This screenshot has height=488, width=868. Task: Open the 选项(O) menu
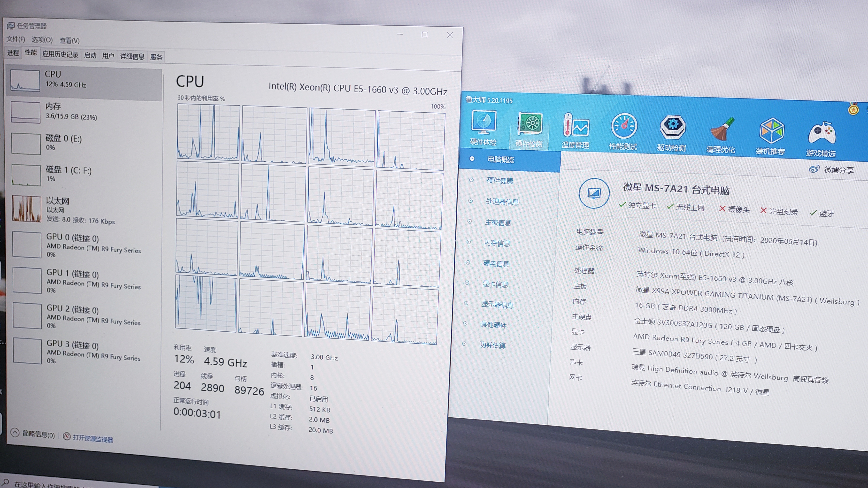[x=42, y=40]
